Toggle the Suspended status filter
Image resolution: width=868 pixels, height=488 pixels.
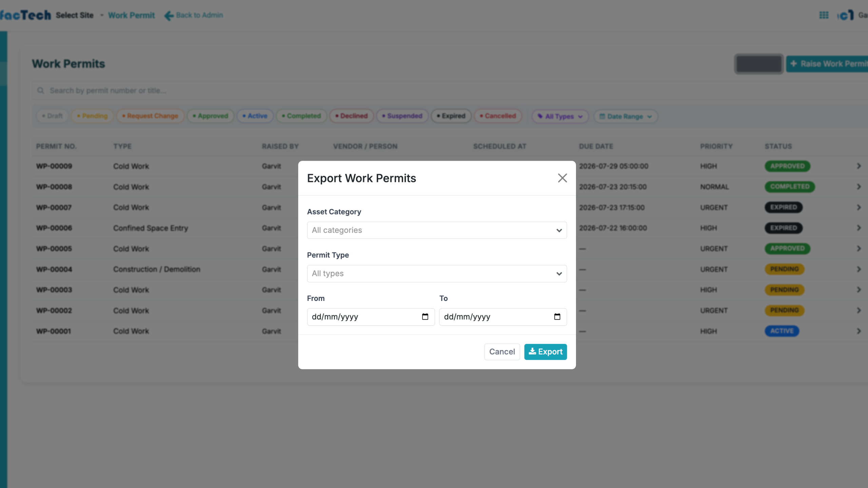(x=402, y=116)
